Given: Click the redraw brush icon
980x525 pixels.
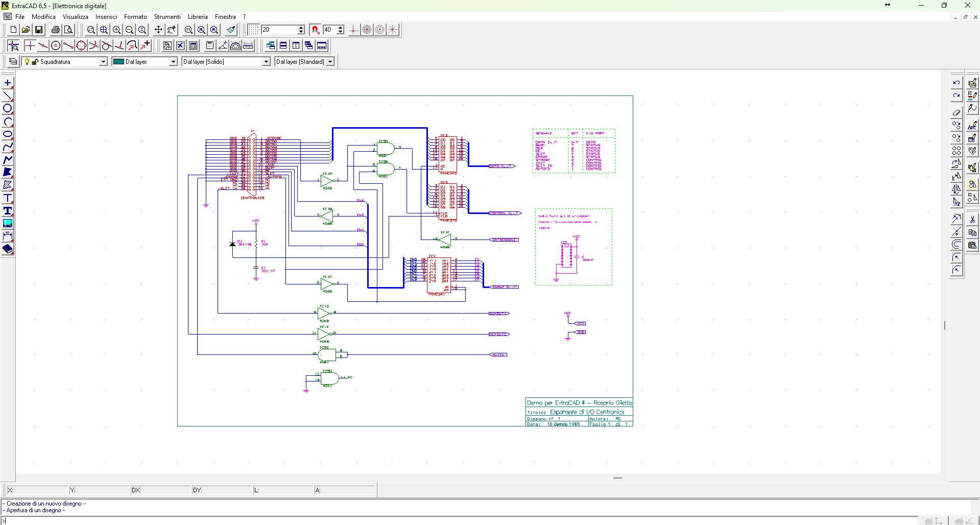Looking at the screenshot, I should (x=231, y=30).
